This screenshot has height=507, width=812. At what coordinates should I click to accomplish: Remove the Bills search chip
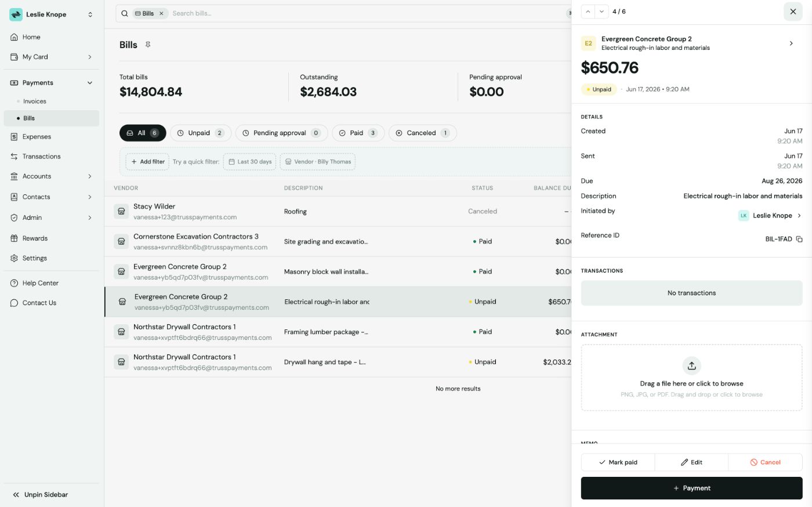[161, 13]
